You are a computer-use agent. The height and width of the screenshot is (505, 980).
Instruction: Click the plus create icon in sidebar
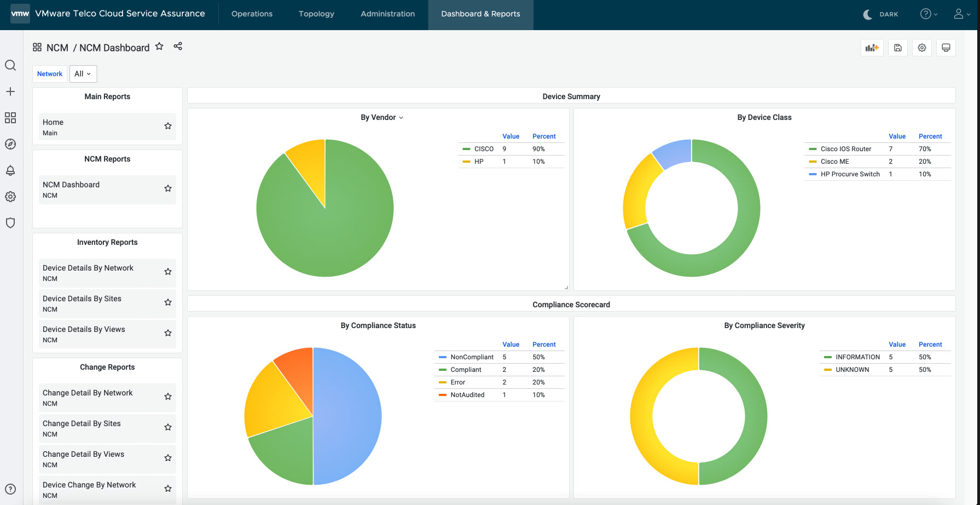coord(10,91)
